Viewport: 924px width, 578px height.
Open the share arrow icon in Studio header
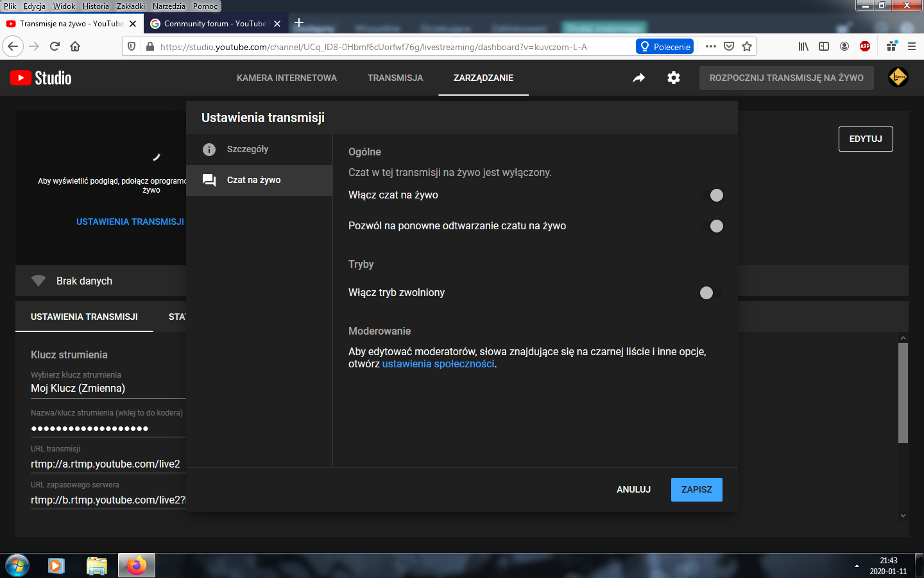click(638, 78)
